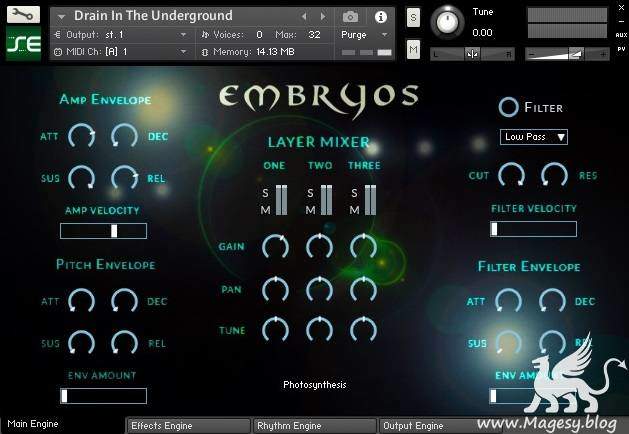Switch to the Effects Engine tab

[188, 426]
